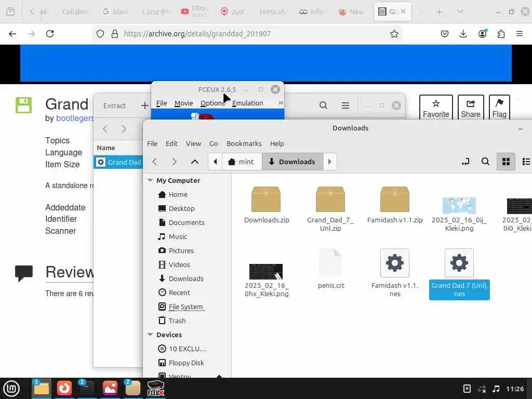Switch to icon grid view
The width and height of the screenshot is (532, 399).
point(506,162)
